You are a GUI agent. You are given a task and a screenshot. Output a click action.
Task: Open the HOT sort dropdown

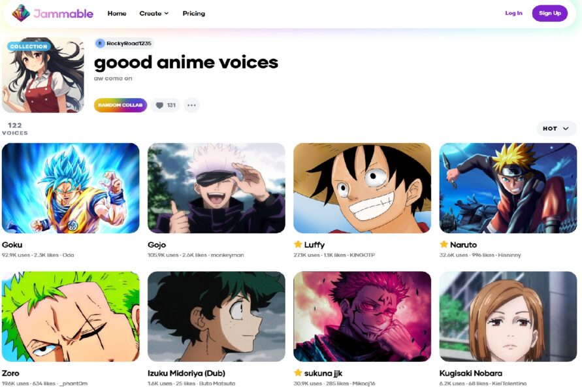pyautogui.click(x=556, y=129)
